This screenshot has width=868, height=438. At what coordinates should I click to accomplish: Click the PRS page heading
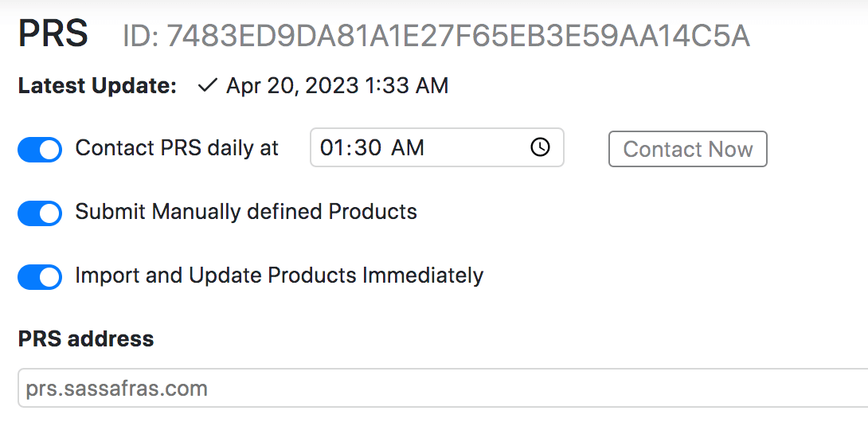(x=53, y=35)
